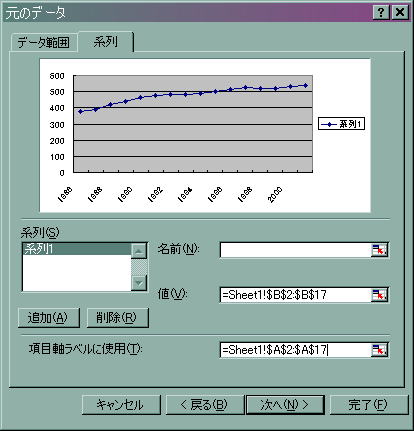Click the 項目軸ラベルに使用 input field

pos(295,350)
